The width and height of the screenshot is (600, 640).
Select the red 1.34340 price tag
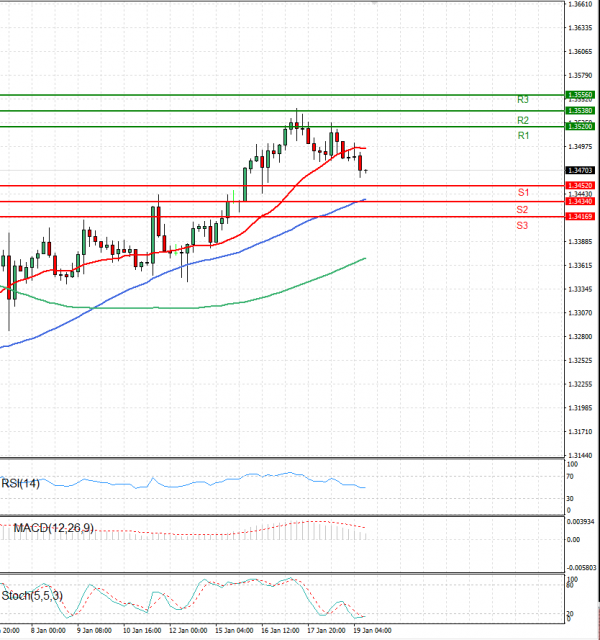point(580,201)
